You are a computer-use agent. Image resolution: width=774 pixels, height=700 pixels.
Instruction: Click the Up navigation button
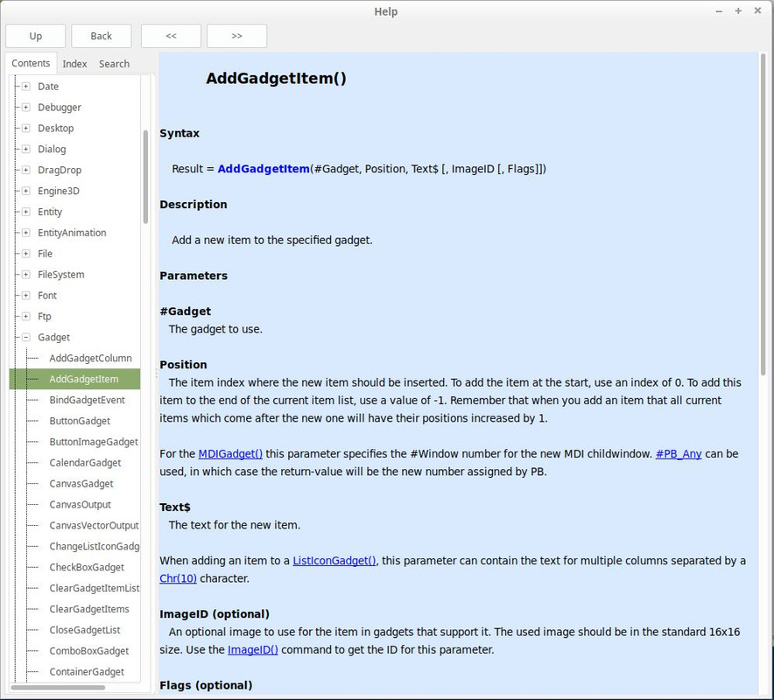[x=36, y=36]
